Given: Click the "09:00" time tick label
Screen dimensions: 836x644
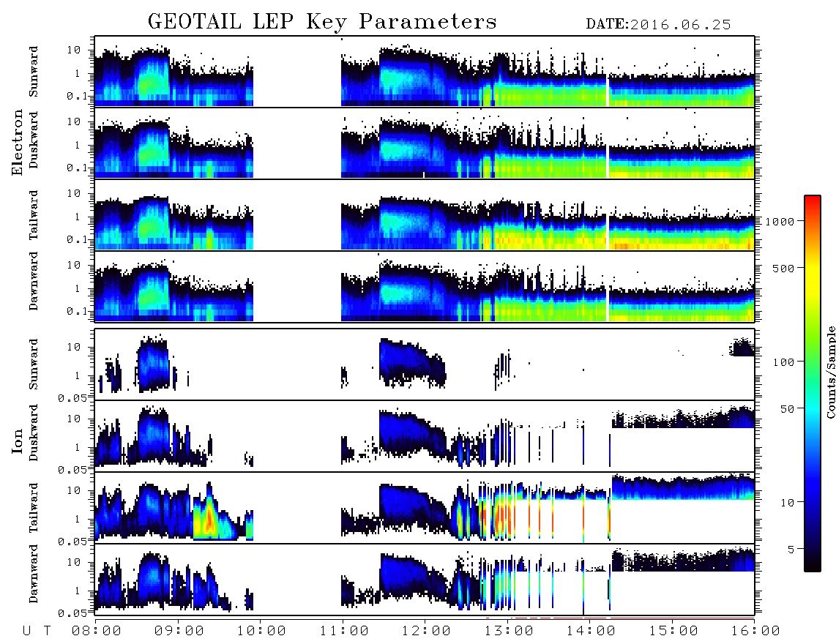Looking at the screenshot, I should click(179, 631).
